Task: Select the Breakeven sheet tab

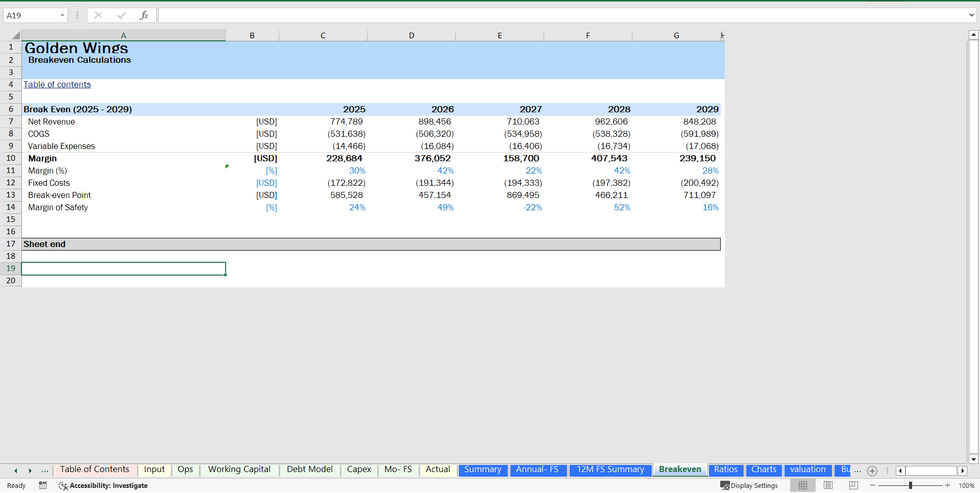Action: (680, 470)
